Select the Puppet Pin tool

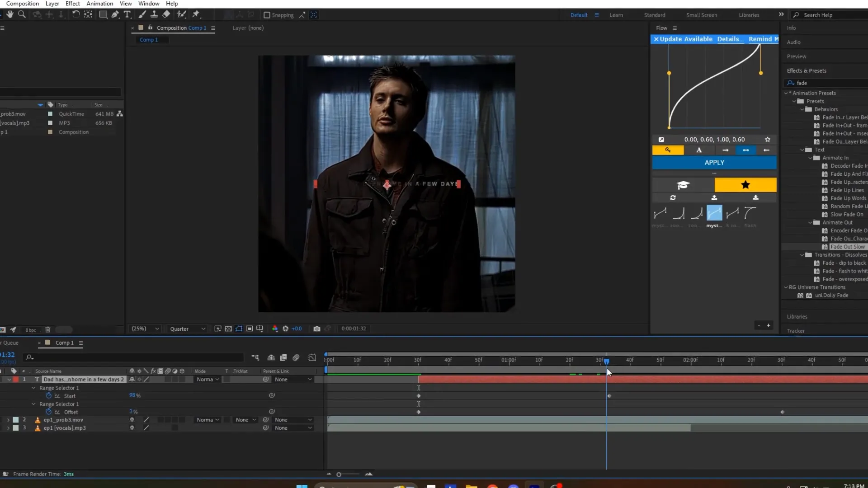[196, 14]
